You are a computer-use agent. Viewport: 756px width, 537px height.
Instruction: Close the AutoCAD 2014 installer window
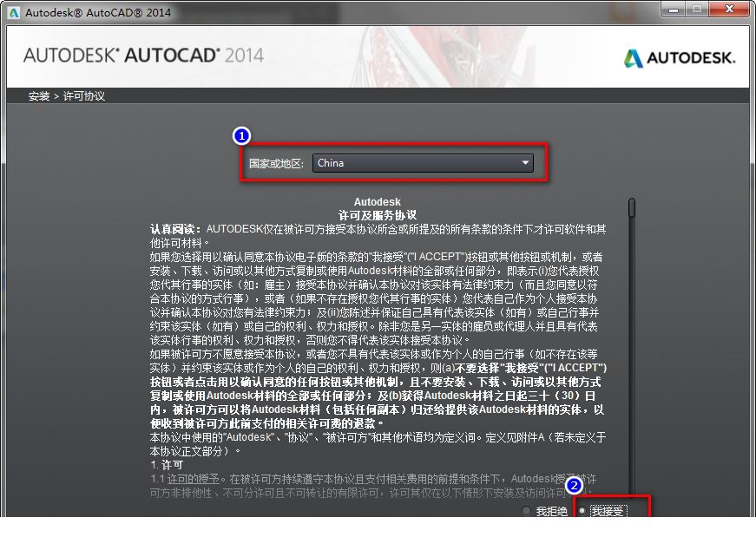[x=729, y=10]
